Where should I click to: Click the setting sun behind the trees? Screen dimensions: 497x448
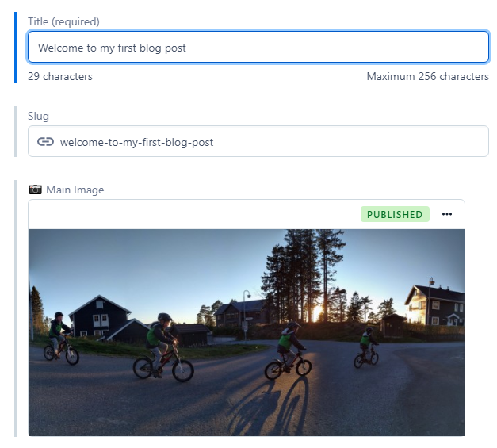[317, 312]
